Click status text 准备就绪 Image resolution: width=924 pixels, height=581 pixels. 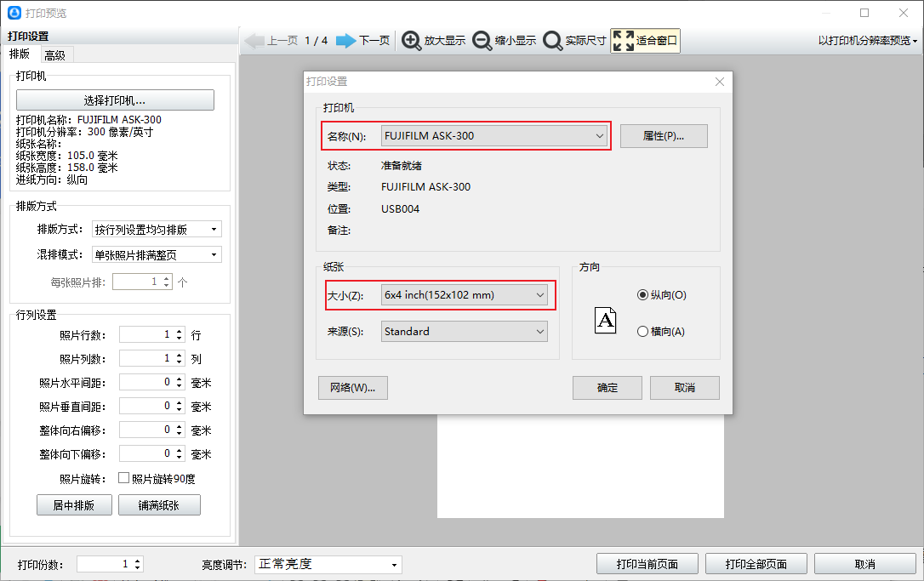[402, 166]
